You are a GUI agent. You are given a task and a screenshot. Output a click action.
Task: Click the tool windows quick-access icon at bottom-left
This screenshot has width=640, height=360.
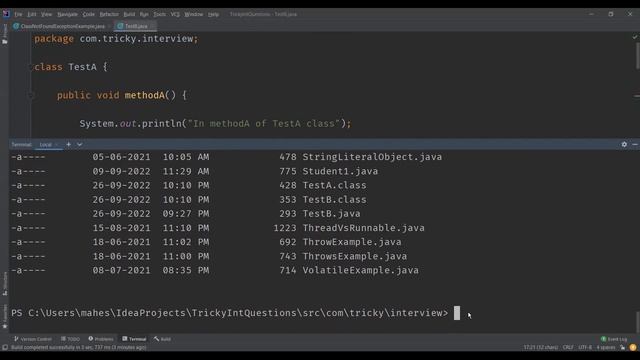5,348
